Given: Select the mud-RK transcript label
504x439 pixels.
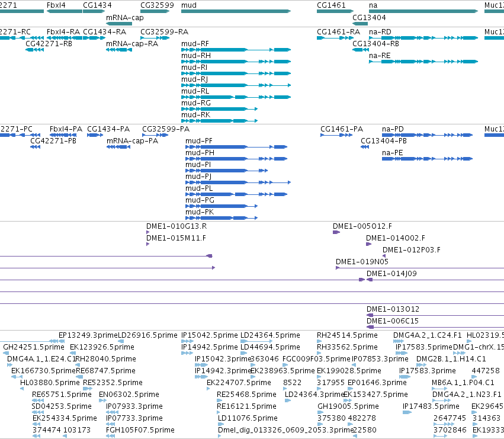Looking at the screenshot, I should [x=195, y=115].
